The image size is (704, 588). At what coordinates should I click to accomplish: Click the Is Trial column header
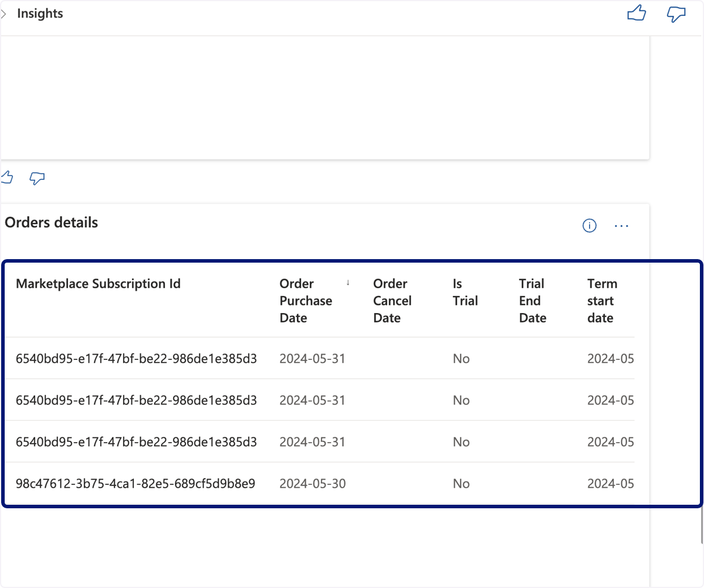(465, 293)
